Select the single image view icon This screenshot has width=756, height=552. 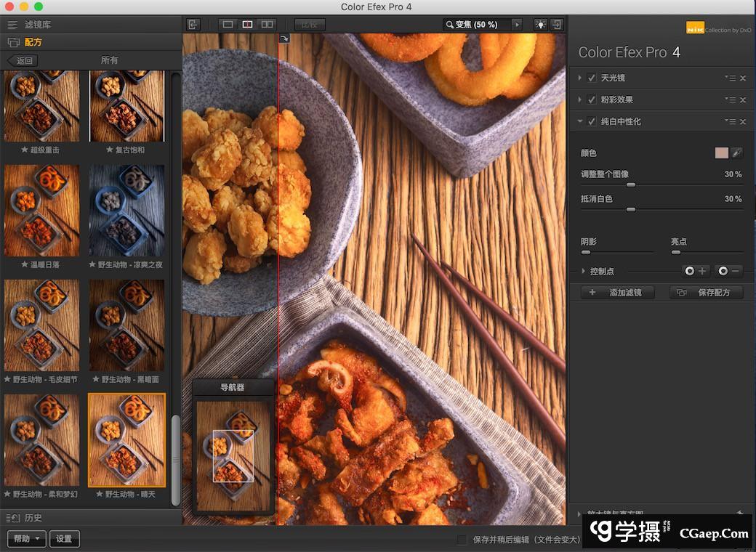[x=228, y=25]
